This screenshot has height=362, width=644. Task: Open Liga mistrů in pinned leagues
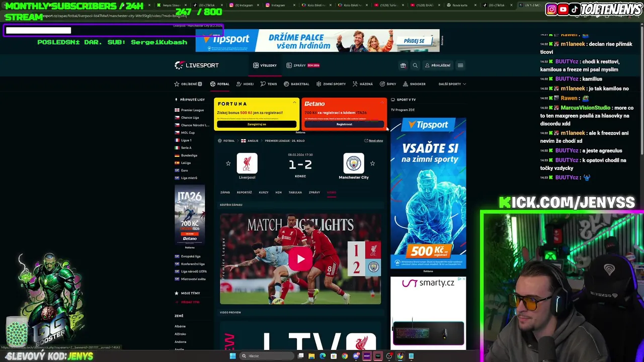[x=189, y=178]
